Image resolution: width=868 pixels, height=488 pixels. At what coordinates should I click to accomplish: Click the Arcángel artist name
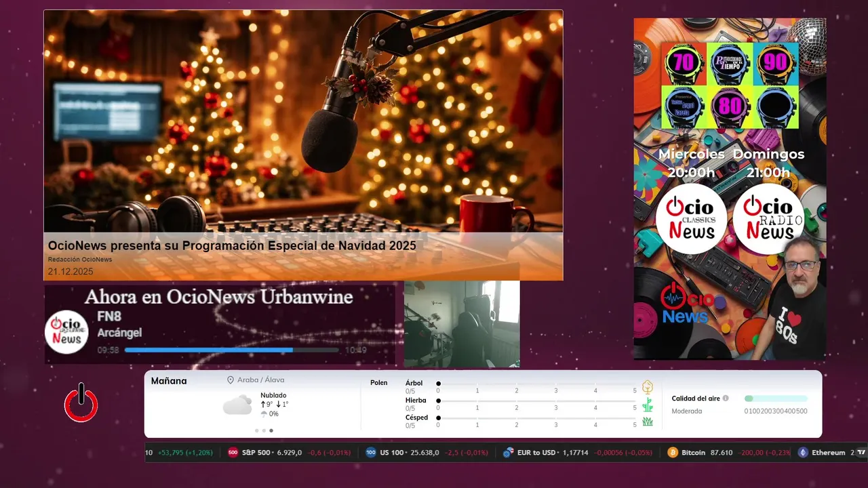(119, 333)
